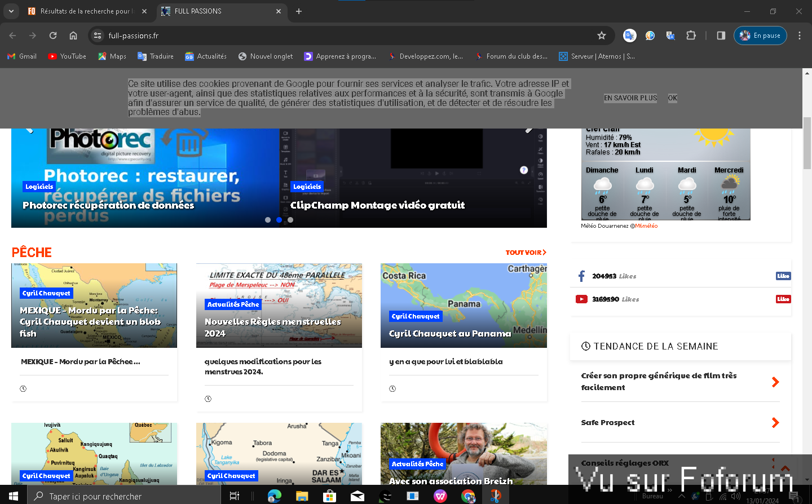
Task: Open the Nouvel onglet bookmark
Action: [x=266, y=56]
